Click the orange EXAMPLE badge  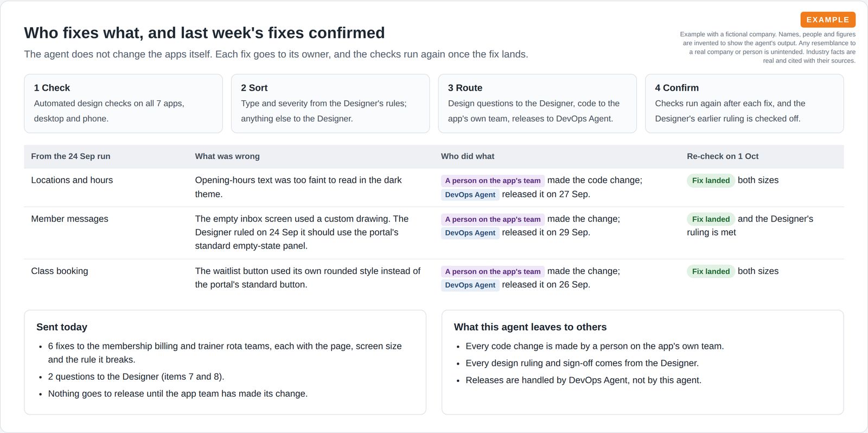pyautogui.click(x=828, y=20)
